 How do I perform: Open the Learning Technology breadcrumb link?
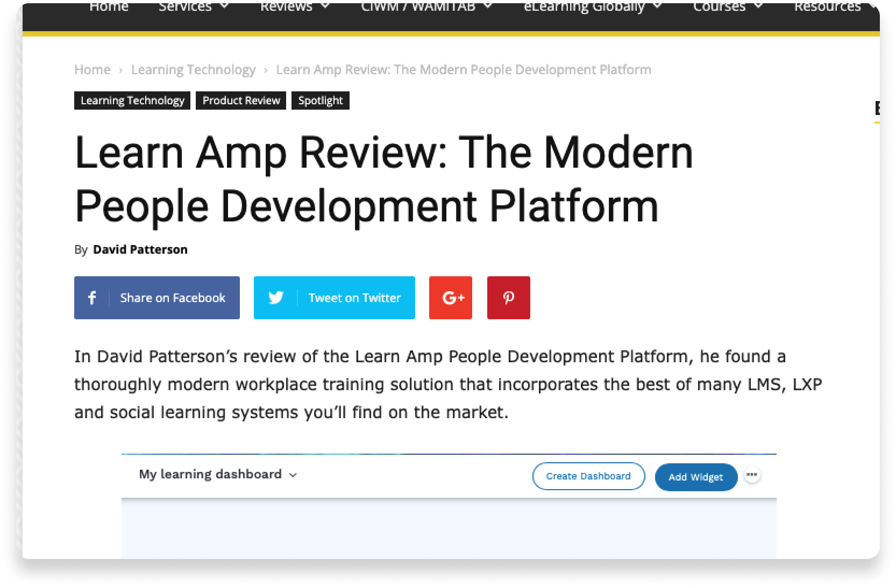(x=193, y=70)
